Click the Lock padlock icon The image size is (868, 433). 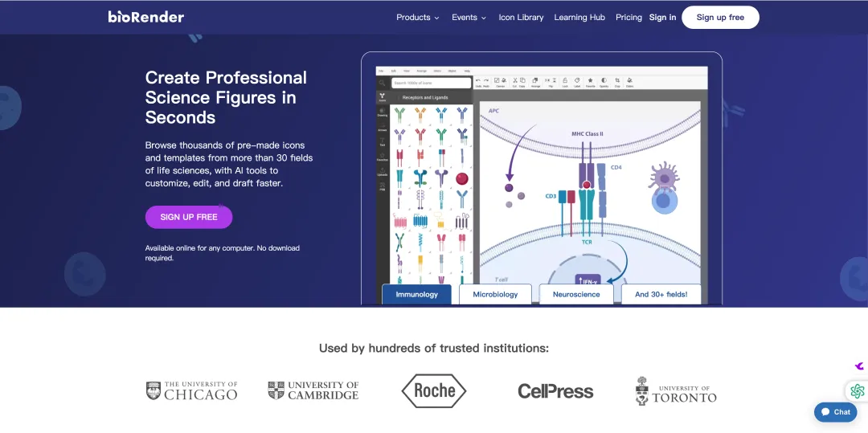[565, 80]
